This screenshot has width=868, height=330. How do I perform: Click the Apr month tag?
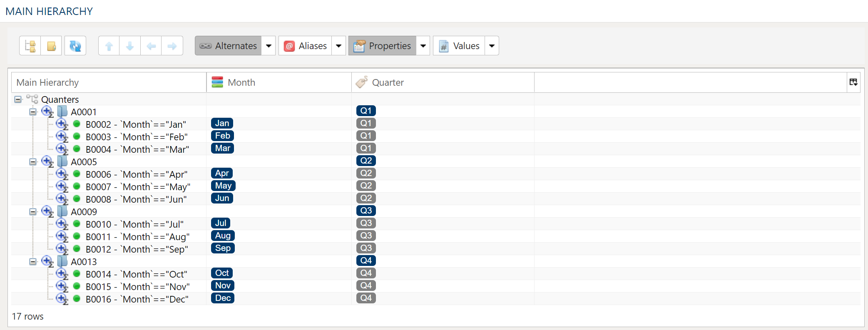pyautogui.click(x=222, y=173)
